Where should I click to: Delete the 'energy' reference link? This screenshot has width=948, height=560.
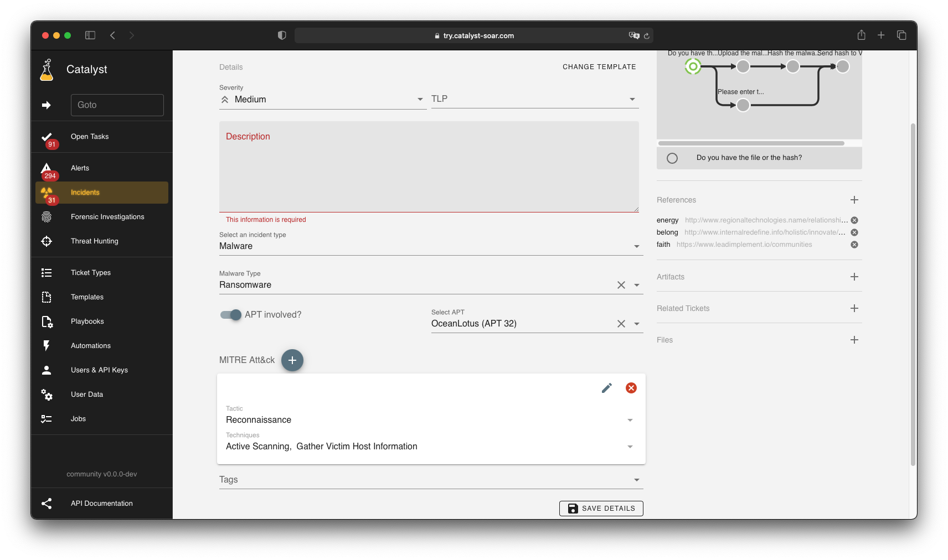pyautogui.click(x=854, y=220)
